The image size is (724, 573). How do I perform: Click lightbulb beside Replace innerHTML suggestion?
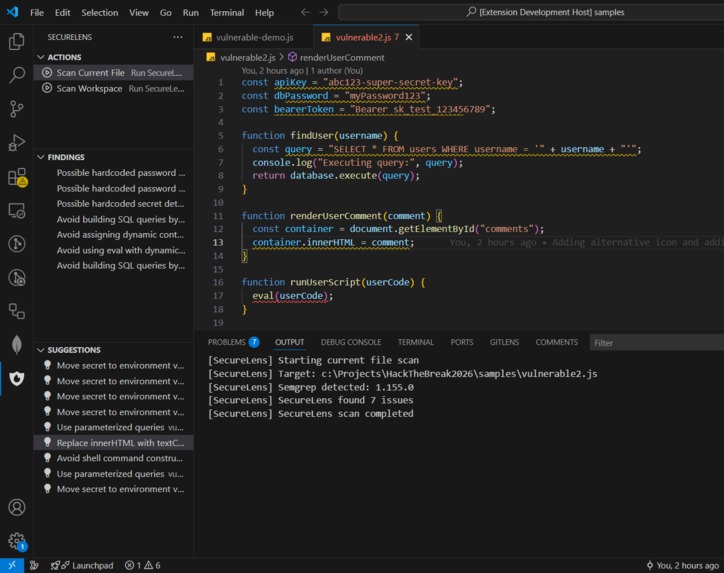coord(47,442)
